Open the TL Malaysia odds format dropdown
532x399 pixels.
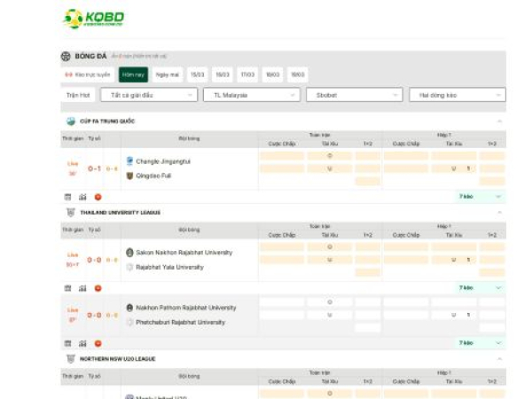251,95
